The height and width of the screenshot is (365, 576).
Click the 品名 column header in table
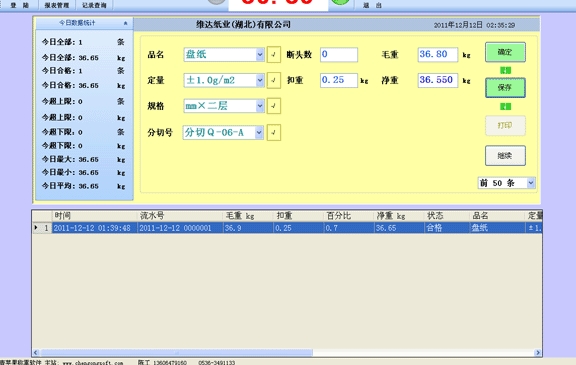point(498,216)
